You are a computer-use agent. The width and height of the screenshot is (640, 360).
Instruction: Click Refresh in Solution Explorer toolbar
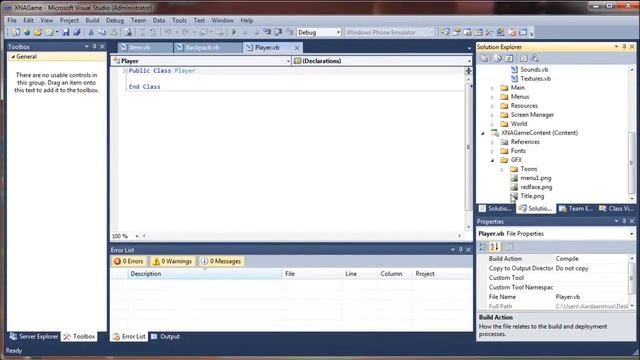(509, 58)
